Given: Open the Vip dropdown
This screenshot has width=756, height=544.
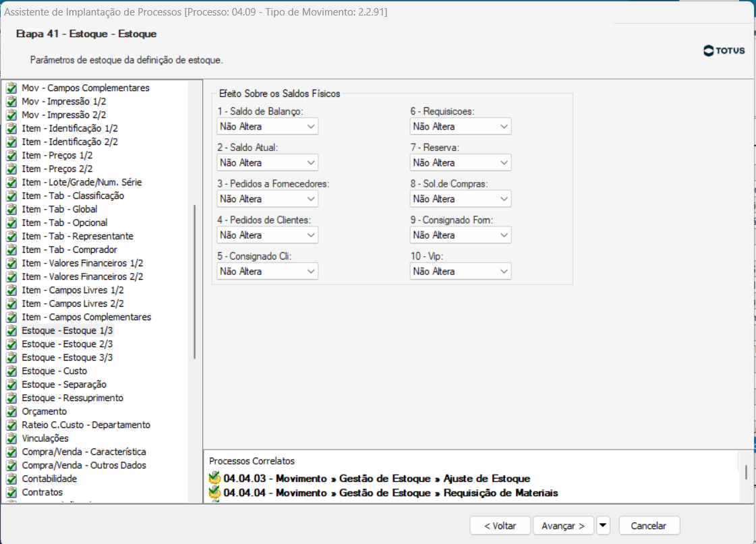Looking at the screenshot, I should (x=461, y=271).
